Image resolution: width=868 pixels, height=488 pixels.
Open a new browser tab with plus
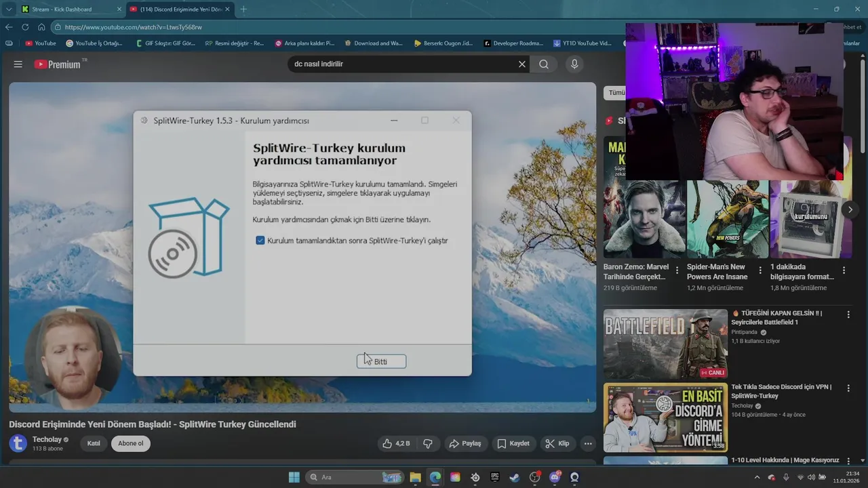[x=243, y=9]
